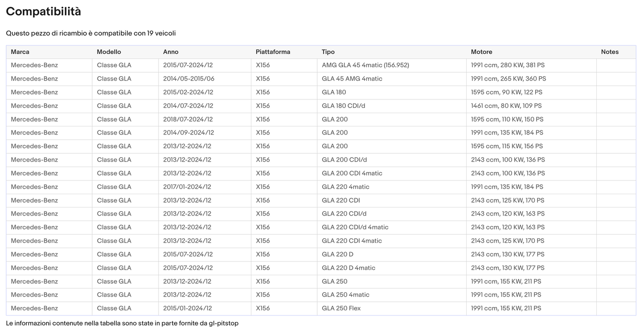Select the Motore column header
The image size is (644, 334).
tap(481, 52)
